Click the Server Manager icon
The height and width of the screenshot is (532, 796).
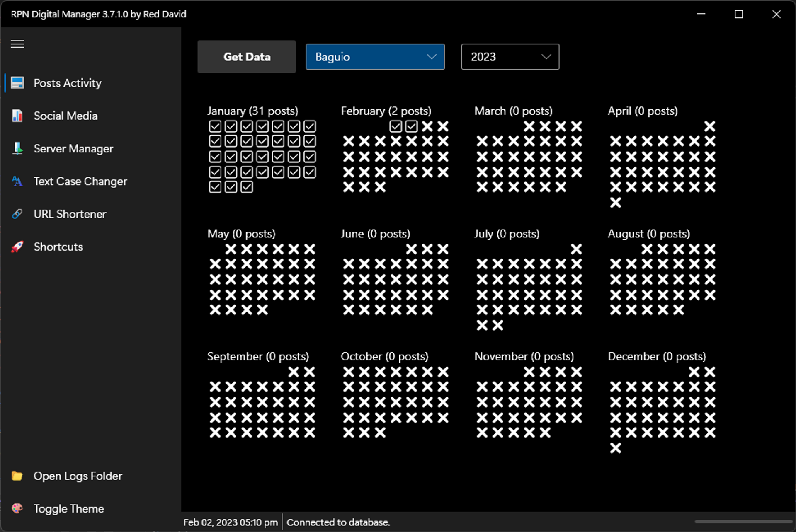coord(17,148)
